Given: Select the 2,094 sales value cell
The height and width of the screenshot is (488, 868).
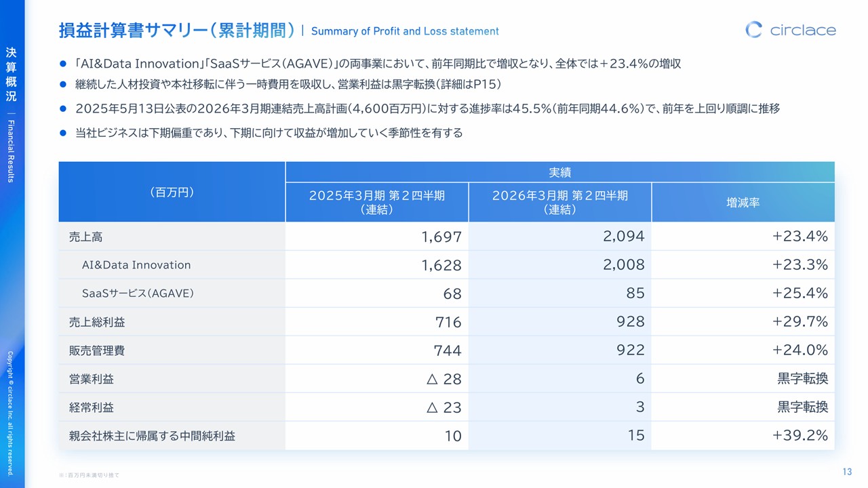Looking at the screenshot, I should point(623,237).
